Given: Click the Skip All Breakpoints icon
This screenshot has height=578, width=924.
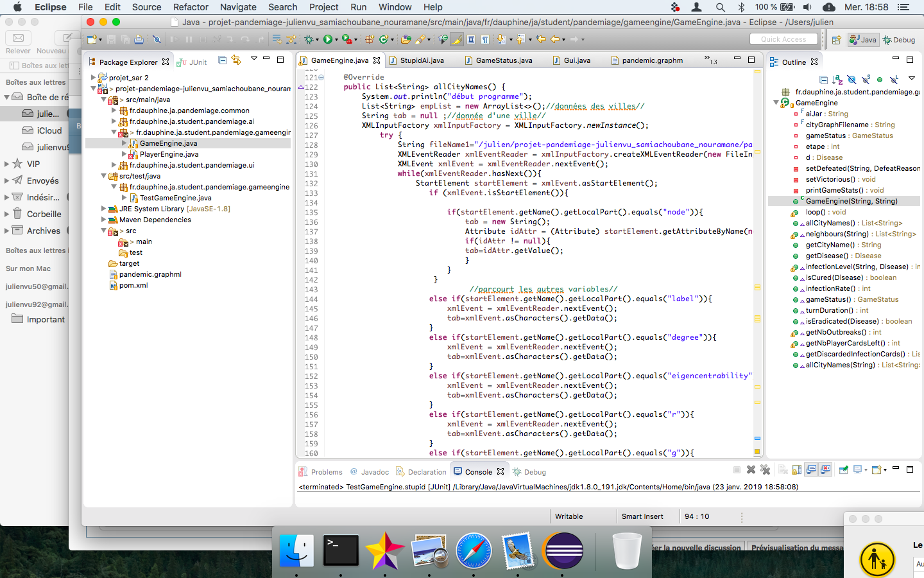Looking at the screenshot, I should click(x=157, y=39).
